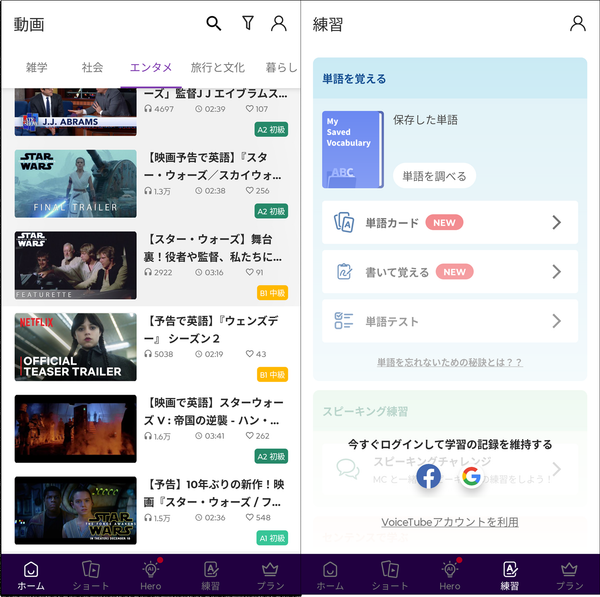Like the 帝国の逆襲 video heart
The height and width of the screenshot is (597, 600).
(249, 436)
